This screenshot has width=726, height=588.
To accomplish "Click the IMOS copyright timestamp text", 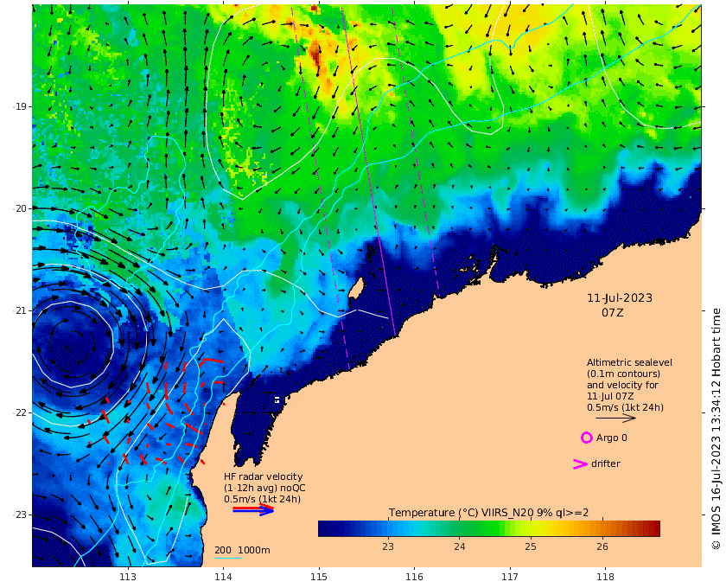I will [716, 429].
